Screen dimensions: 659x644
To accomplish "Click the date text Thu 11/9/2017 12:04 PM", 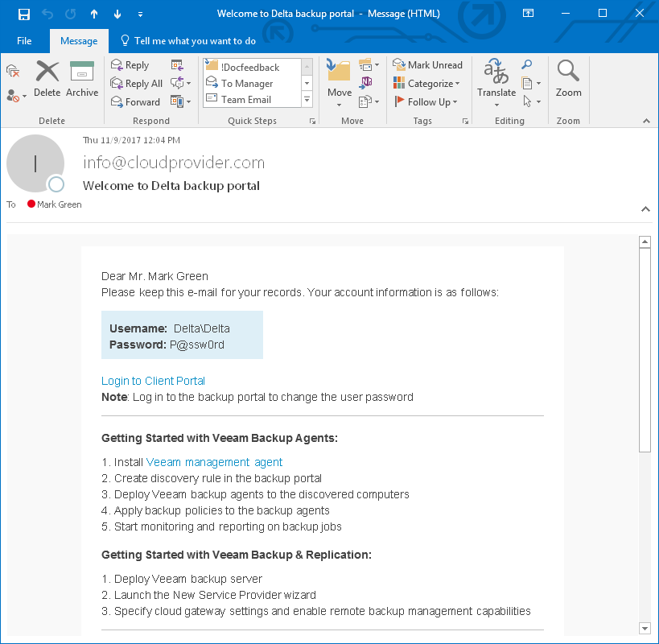I will click(x=131, y=140).
